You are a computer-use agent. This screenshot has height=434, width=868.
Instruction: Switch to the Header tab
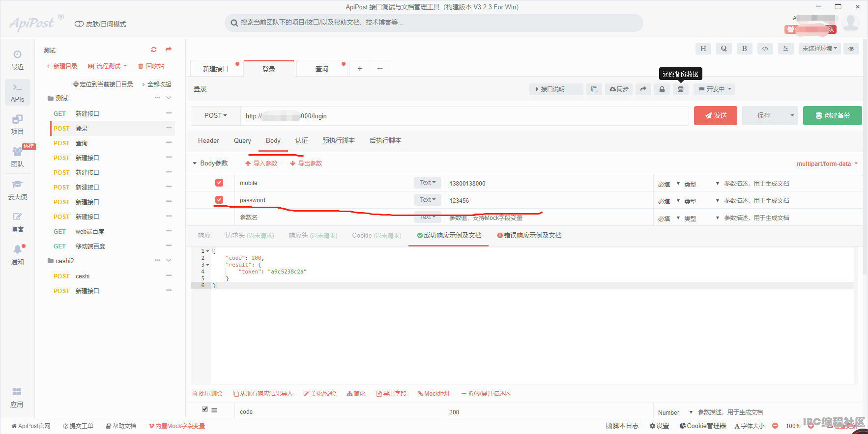pos(208,141)
